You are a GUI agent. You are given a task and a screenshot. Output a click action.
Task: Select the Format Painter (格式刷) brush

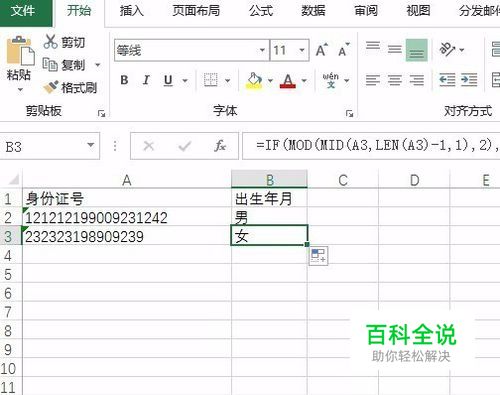click(x=70, y=87)
